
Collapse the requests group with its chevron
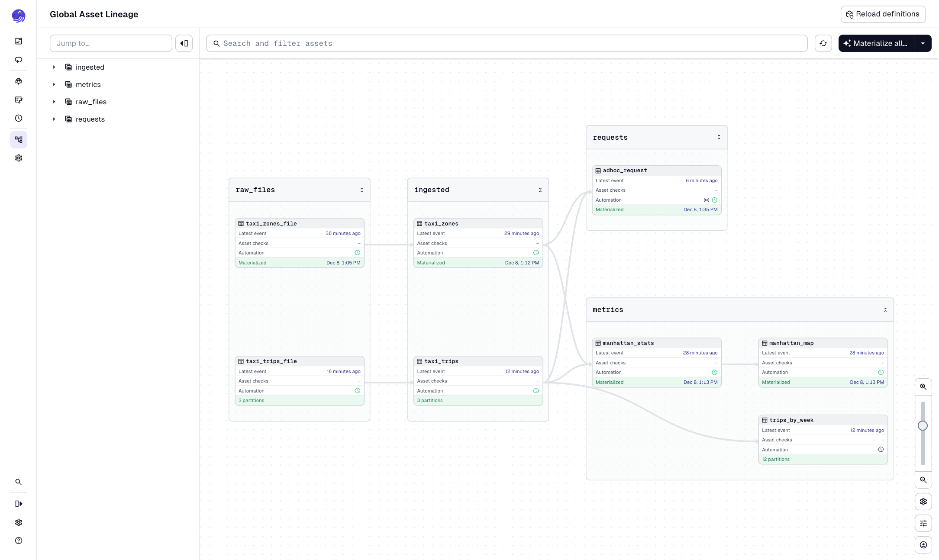[x=719, y=137]
